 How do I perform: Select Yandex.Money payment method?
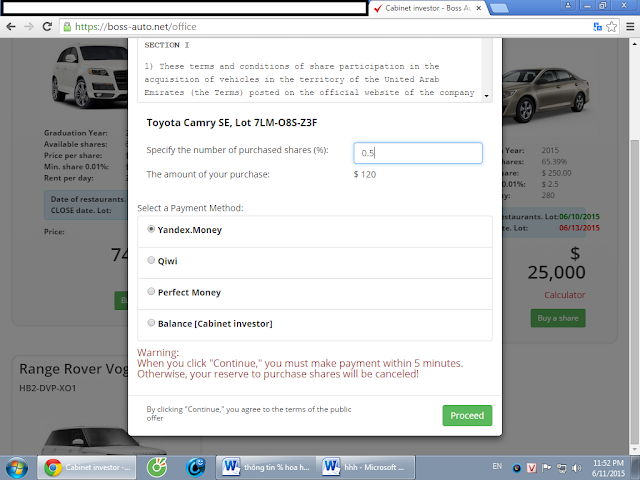[151, 229]
